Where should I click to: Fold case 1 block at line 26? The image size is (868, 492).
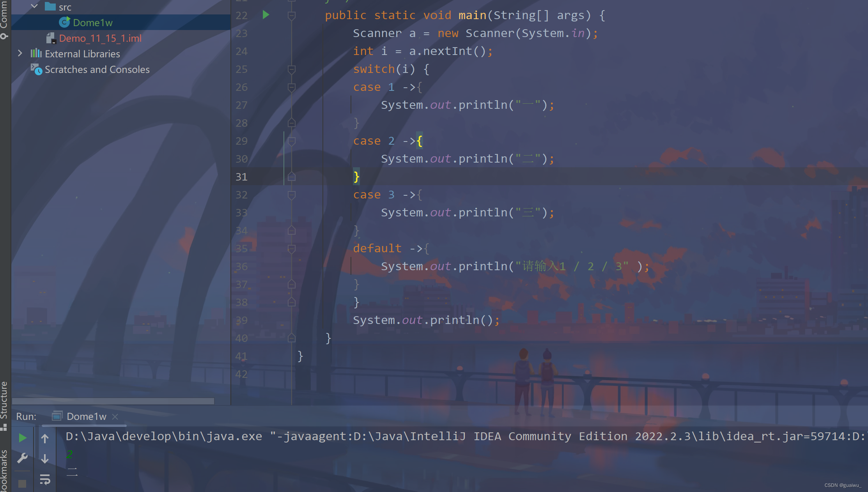[291, 87]
